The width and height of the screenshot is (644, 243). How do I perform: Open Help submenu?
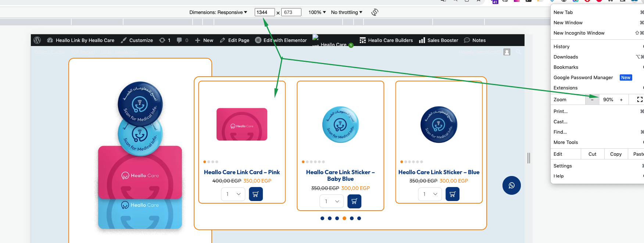[597, 176]
